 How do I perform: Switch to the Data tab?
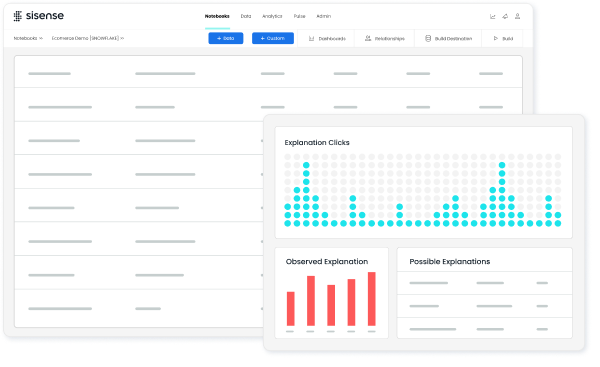tap(246, 16)
